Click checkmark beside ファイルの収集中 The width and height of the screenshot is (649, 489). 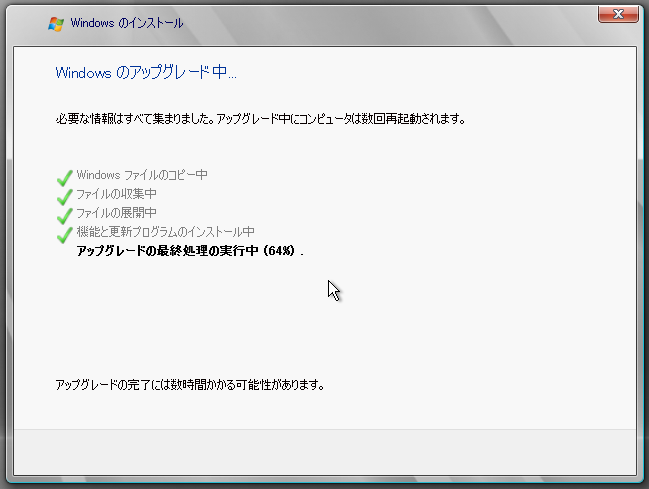[x=65, y=197]
